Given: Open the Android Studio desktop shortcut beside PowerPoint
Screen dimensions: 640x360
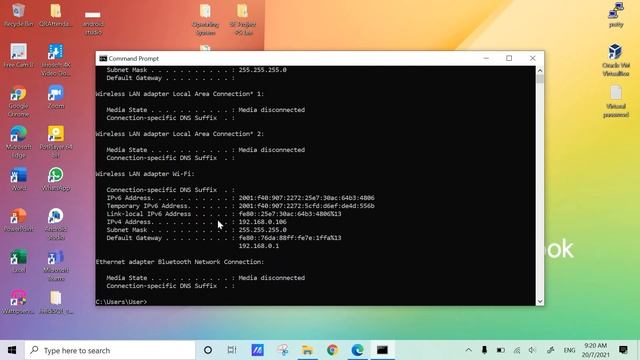Looking at the screenshot, I should click(56, 224).
